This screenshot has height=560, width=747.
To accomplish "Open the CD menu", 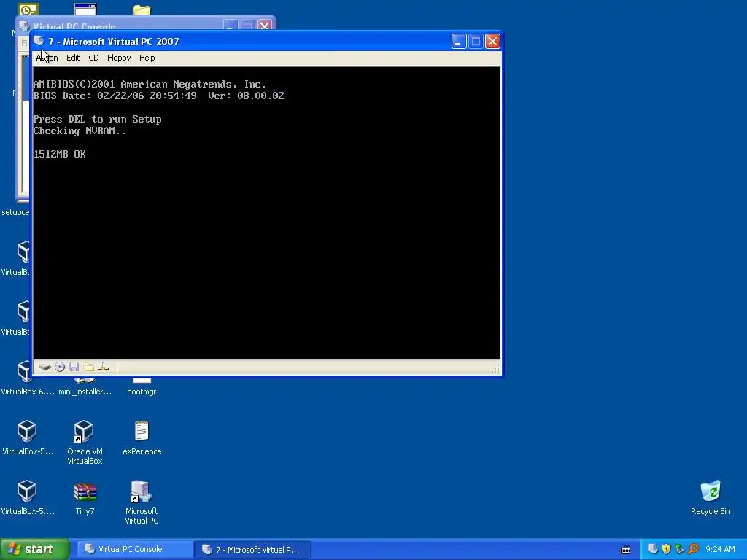I will pos(93,58).
